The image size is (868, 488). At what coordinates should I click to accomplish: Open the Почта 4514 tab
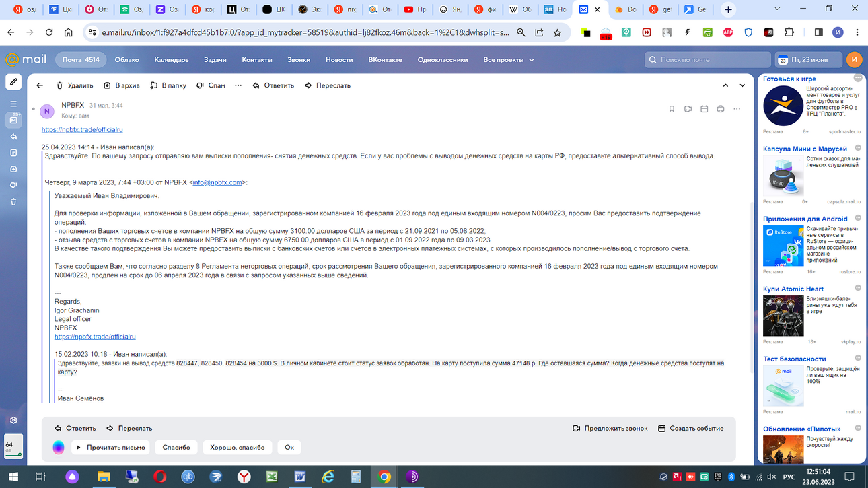[x=81, y=60]
